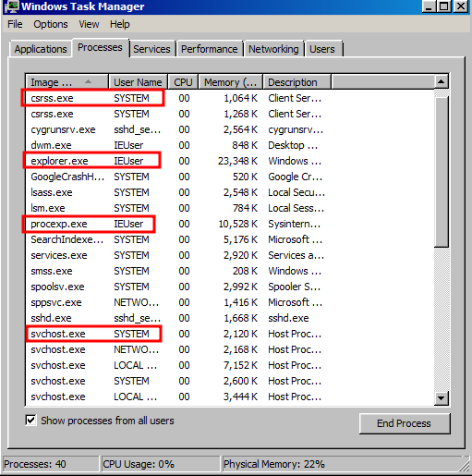Click the Desktop ... description cell
Viewport: 472px width, 476px height.
pyautogui.click(x=293, y=145)
